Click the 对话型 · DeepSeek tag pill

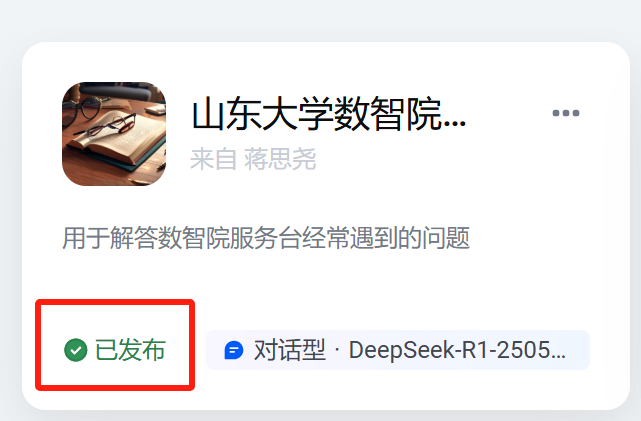click(x=398, y=350)
